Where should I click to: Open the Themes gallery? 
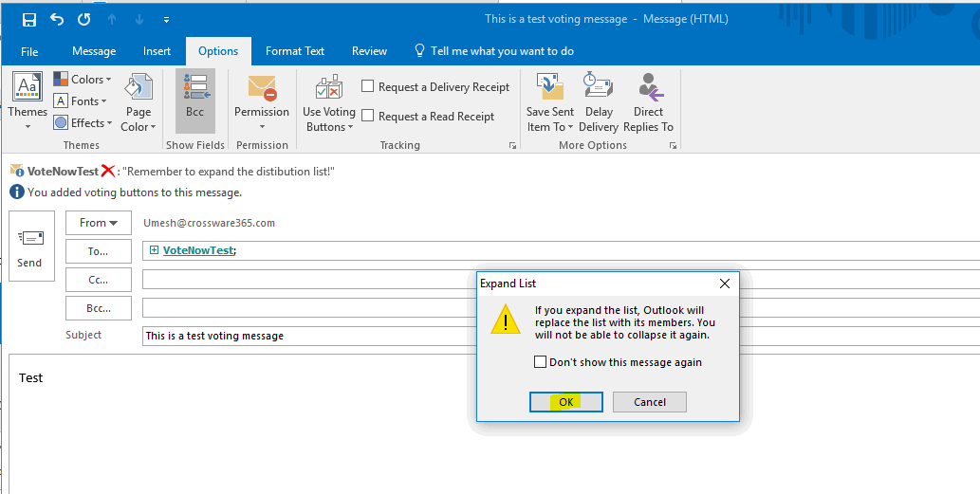coord(28,100)
